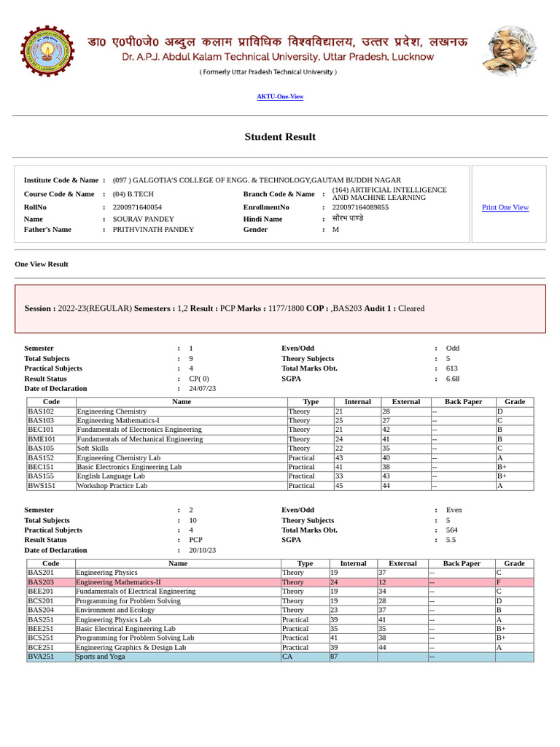
Task: Click the AKTU university seal logo
Action: (47, 51)
